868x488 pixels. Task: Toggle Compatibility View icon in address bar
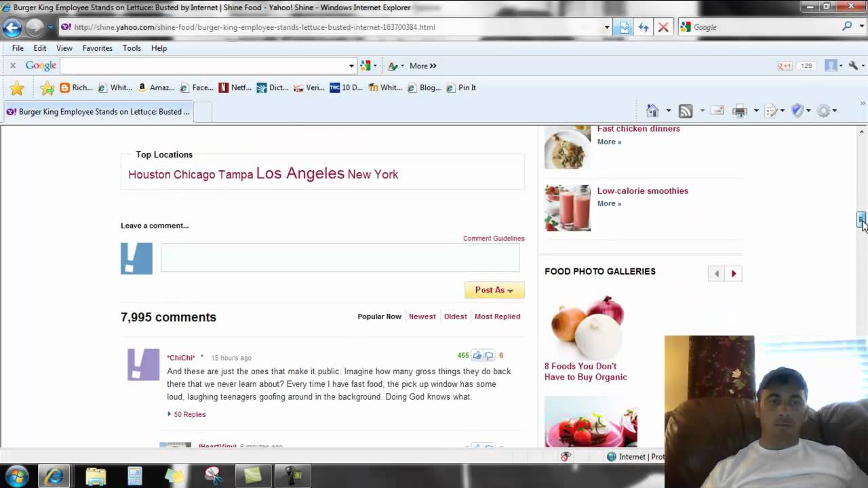pos(625,27)
